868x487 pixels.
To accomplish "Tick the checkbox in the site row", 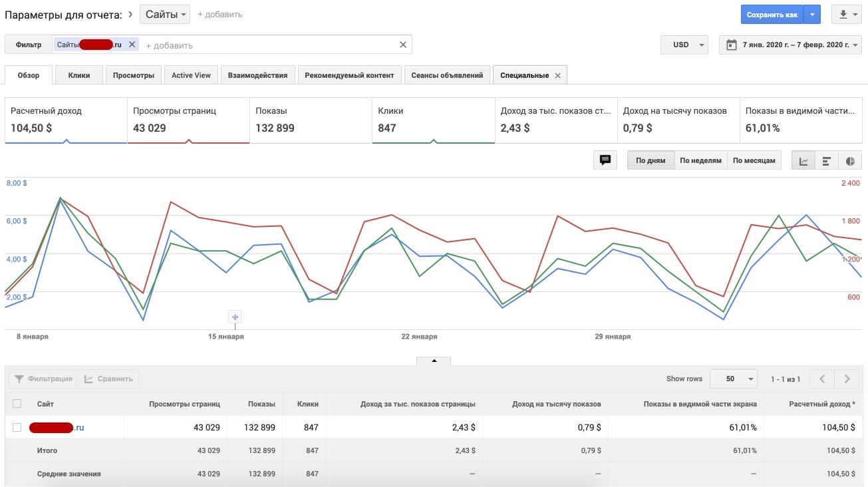I will click(17, 427).
